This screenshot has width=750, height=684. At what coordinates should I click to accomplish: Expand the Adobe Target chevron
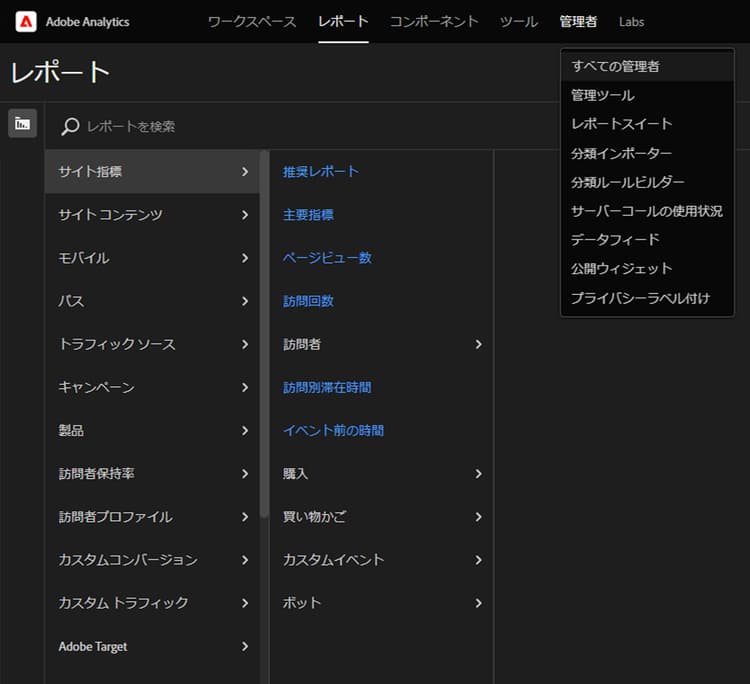coord(245,646)
